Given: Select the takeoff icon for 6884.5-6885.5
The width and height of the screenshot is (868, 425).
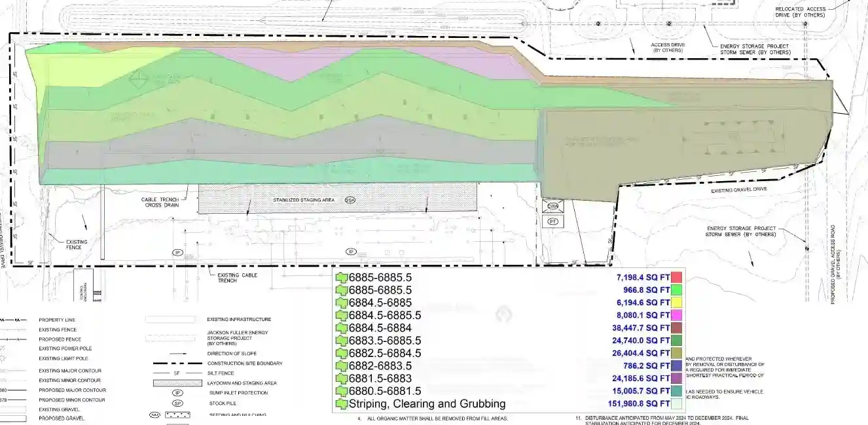Looking at the screenshot, I should click(342, 315).
